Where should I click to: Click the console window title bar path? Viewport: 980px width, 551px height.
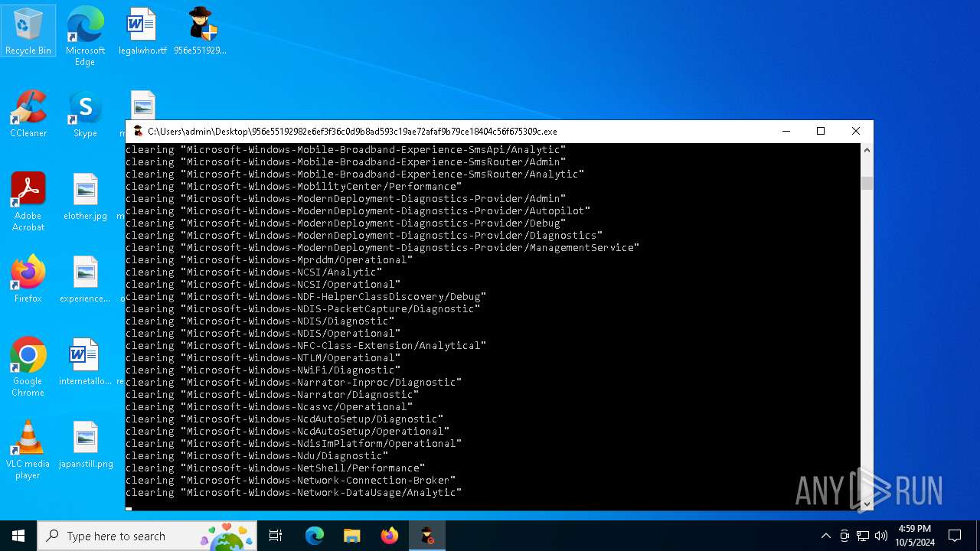(352, 132)
